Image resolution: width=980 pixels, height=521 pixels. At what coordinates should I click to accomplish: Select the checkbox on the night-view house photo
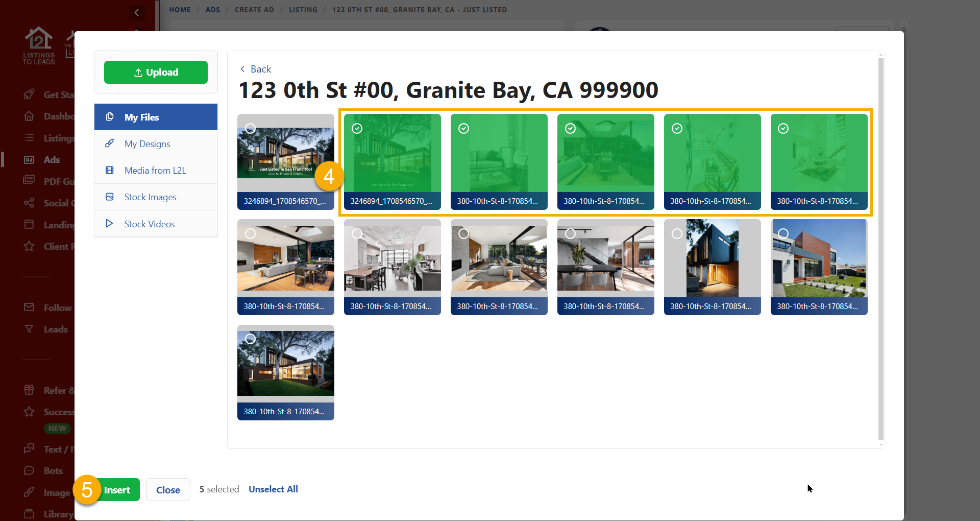677,233
